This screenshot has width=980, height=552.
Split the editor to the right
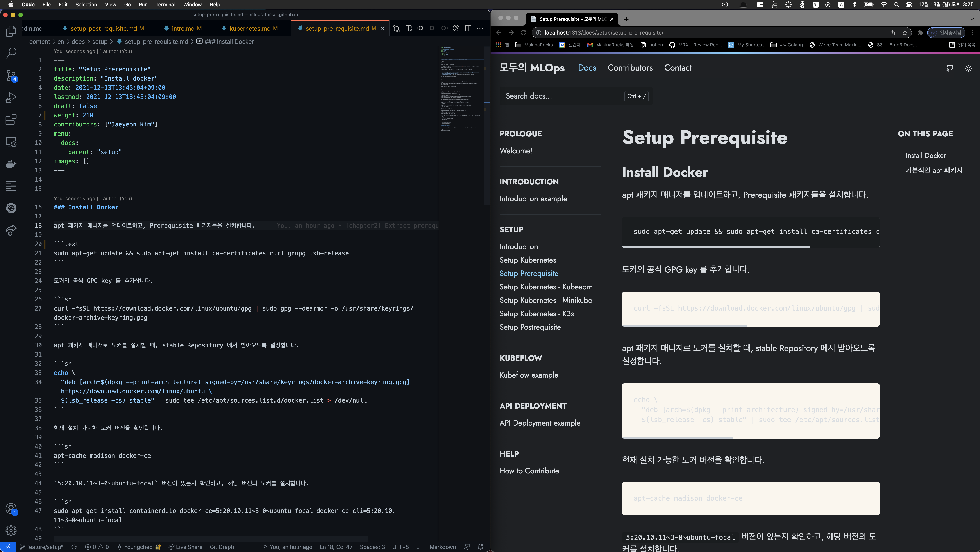click(468, 29)
